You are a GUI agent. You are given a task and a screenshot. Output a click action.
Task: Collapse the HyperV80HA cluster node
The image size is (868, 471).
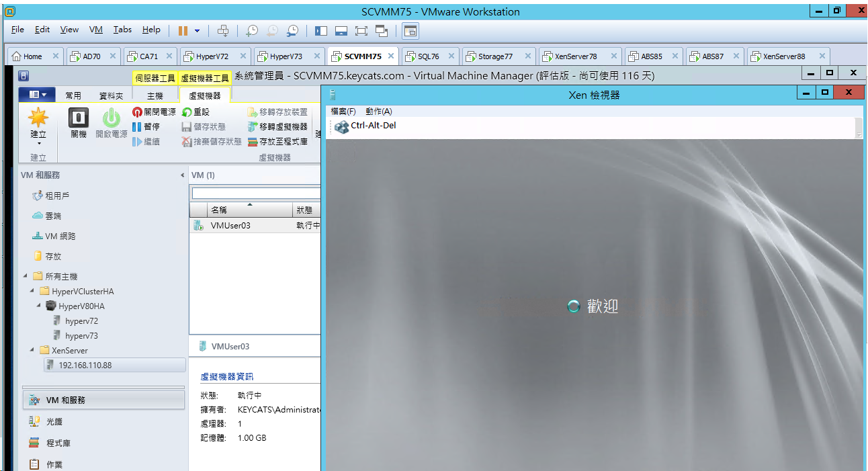pyautogui.click(x=39, y=306)
